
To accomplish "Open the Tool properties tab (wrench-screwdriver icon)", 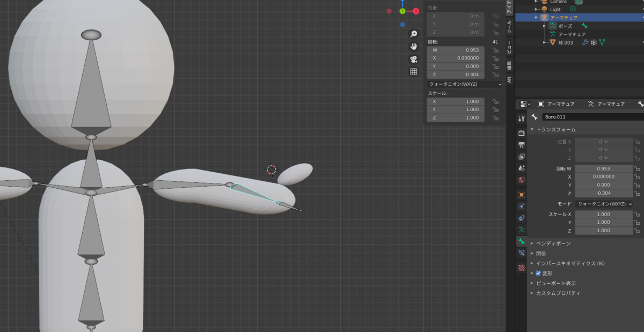I will (x=521, y=119).
